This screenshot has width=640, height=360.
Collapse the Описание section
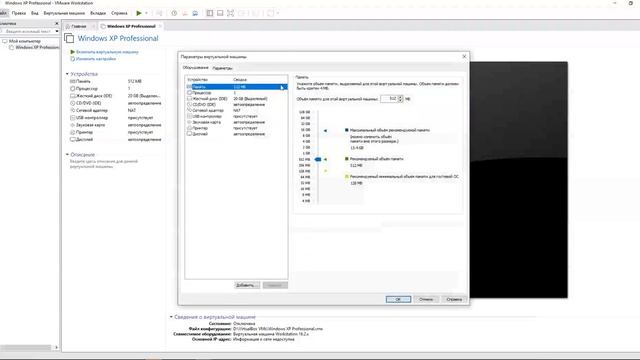point(67,154)
